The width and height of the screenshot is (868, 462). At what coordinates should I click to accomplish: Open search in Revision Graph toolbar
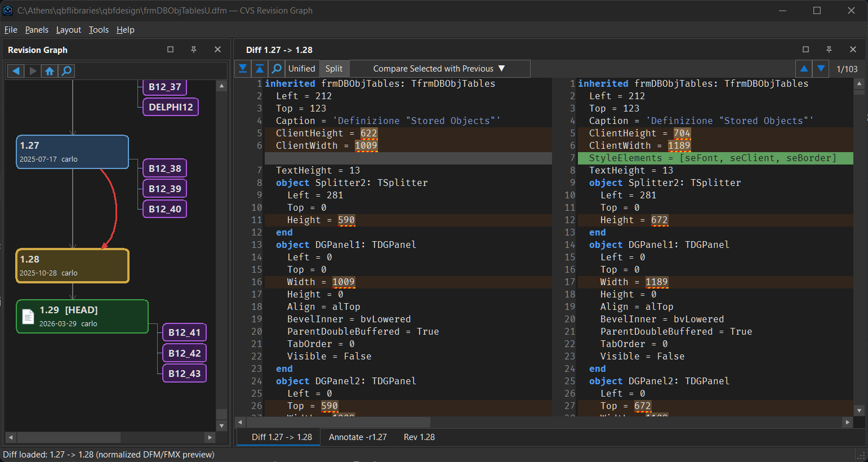[x=66, y=71]
